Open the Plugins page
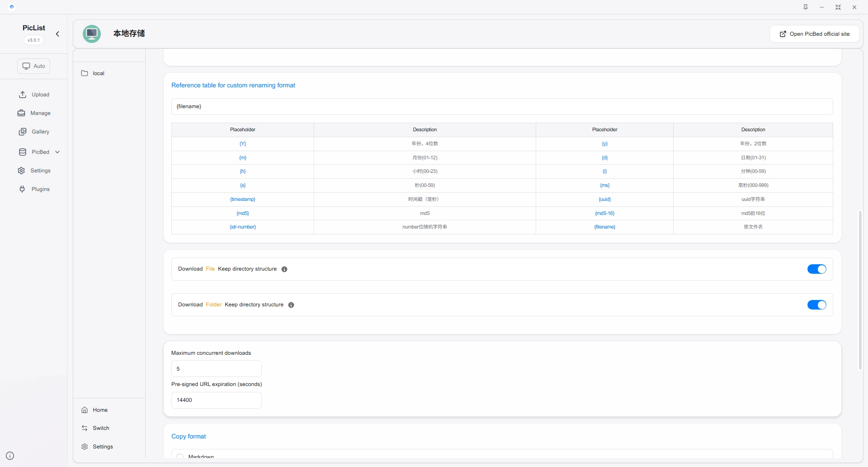This screenshot has height=467, width=868. (x=34, y=189)
